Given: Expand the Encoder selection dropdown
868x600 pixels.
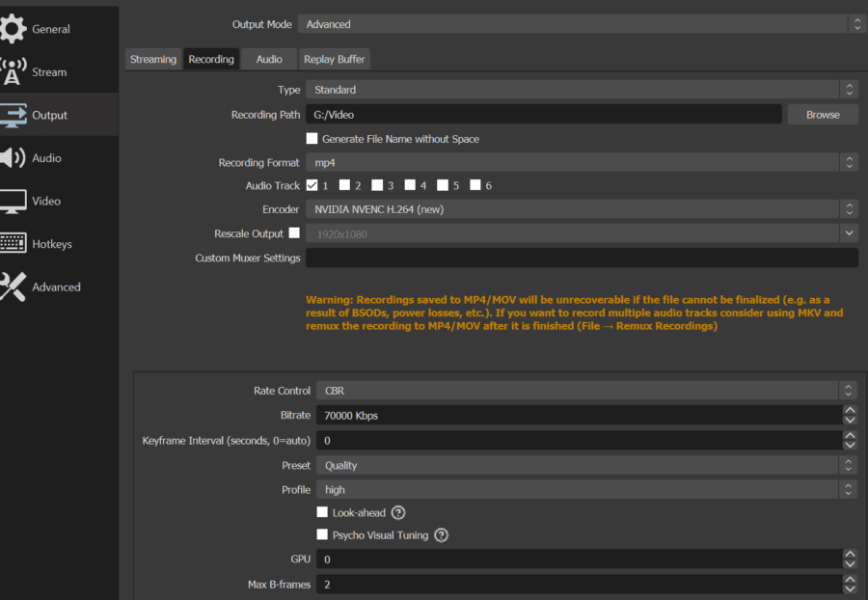Looking at the screenshot, I should tap(579, 209).
